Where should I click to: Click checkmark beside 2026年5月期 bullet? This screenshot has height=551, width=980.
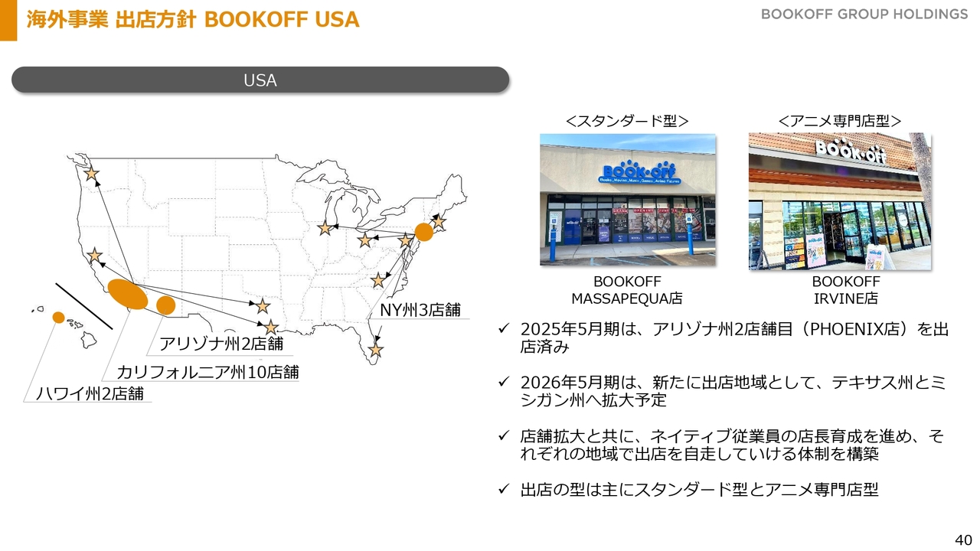point(504,382)
